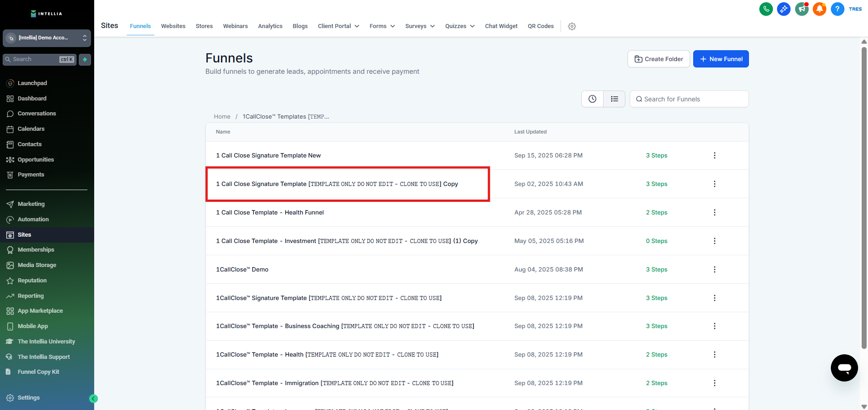Click the Intellia logo
This screenshot has height=410, width=868.
pyautogui.click(x=46, y=14)
